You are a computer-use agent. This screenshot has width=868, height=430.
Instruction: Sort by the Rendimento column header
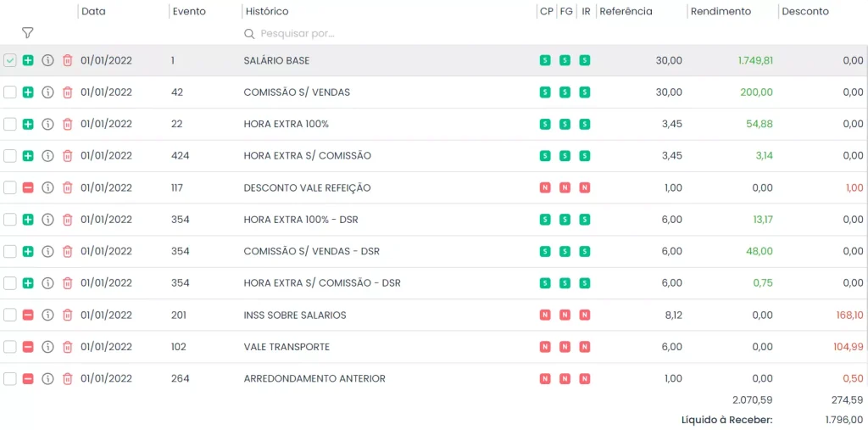click(x=721, y=11)
